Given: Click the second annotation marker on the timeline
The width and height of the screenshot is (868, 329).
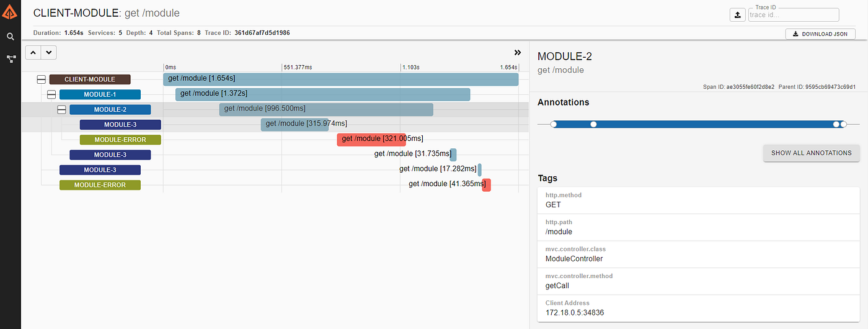Looking at the screenshot, I should tap(593, 124).
